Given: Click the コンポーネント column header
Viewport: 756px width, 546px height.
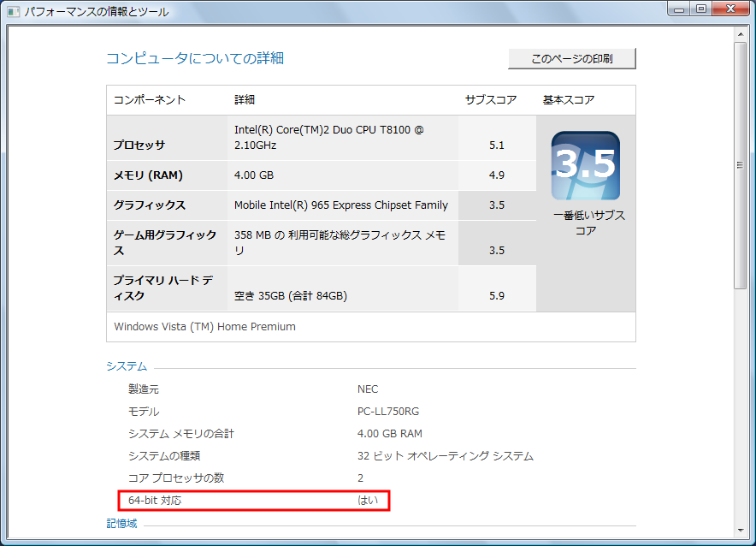Looking at the screenshot, I should pyautogui.click(x=150, y=100).
